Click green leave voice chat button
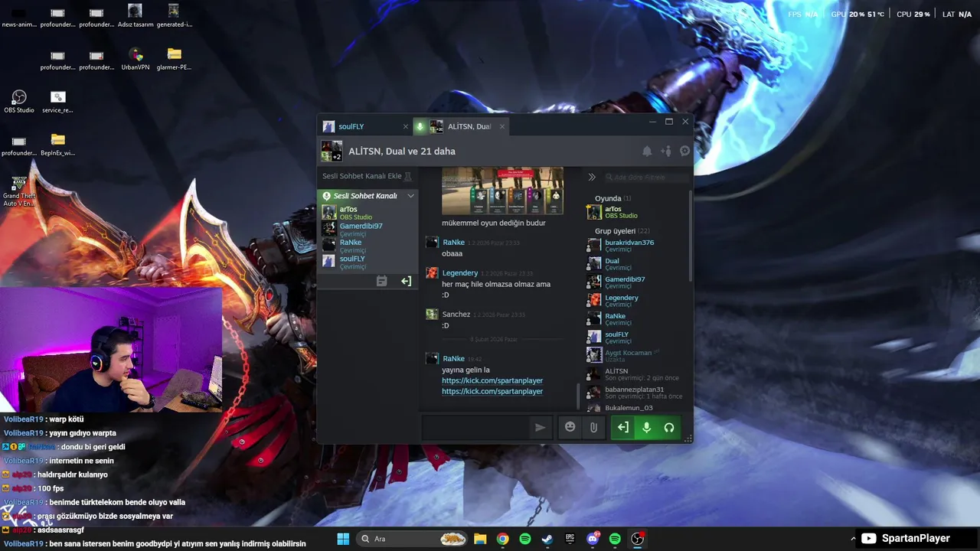The image size is (980, 551). tap(623, 428)
